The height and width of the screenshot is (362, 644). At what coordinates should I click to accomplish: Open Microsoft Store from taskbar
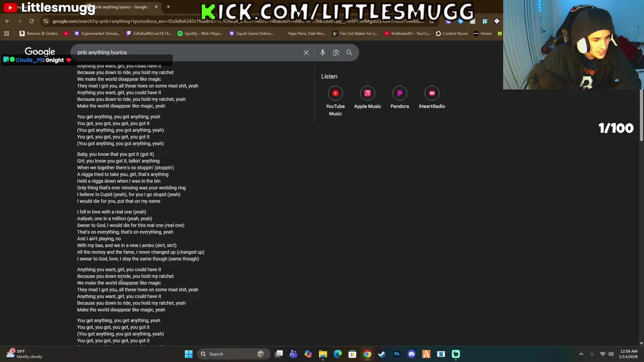click(352, 354)
